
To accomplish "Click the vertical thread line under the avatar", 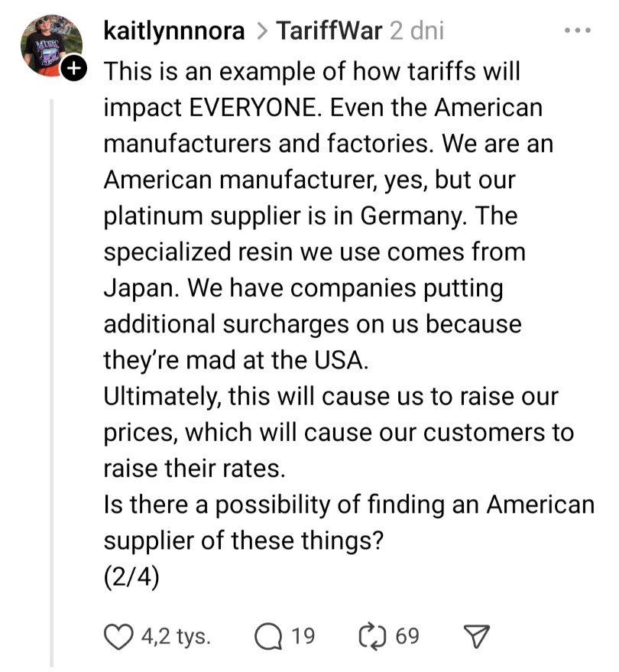I will (x=52, y=382).
